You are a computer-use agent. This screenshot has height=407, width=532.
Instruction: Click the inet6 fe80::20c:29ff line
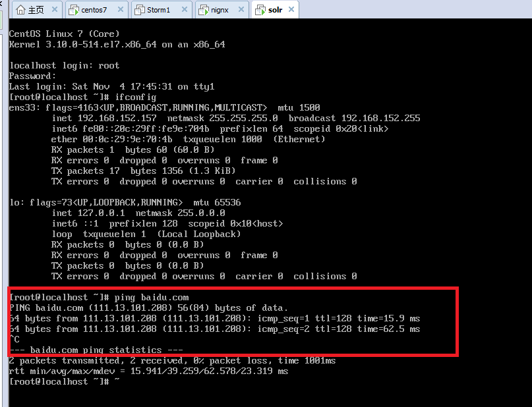click(x=220, y=129)
